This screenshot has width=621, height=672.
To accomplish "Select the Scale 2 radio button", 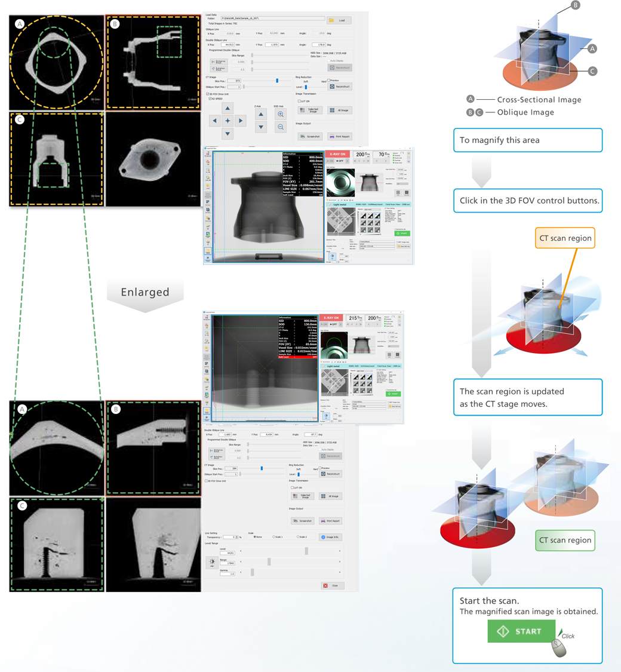I will click(298, 536).
